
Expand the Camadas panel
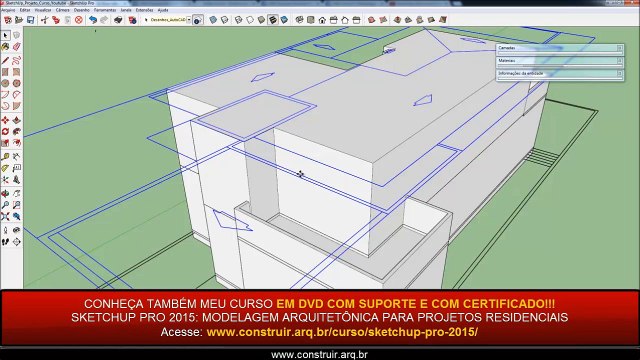tap(560, 48)
